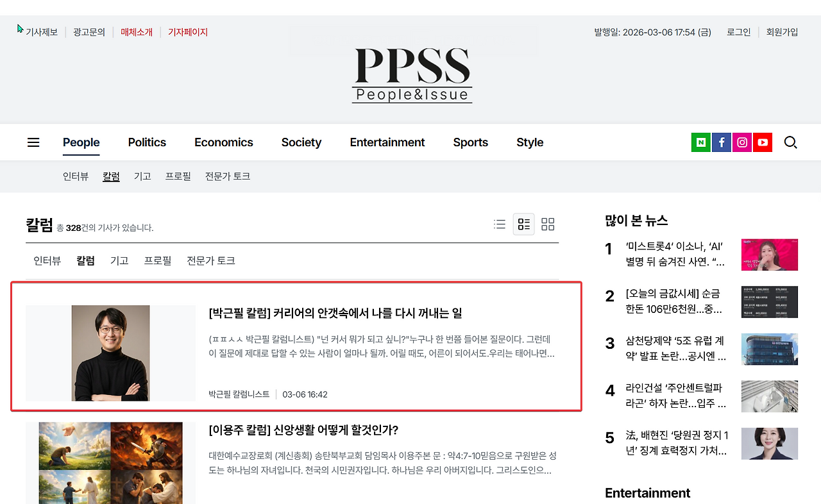Screen dimensions: 821x504
Task: Click the 삼천당제약 building thumbnail
Action: point(770,349)
